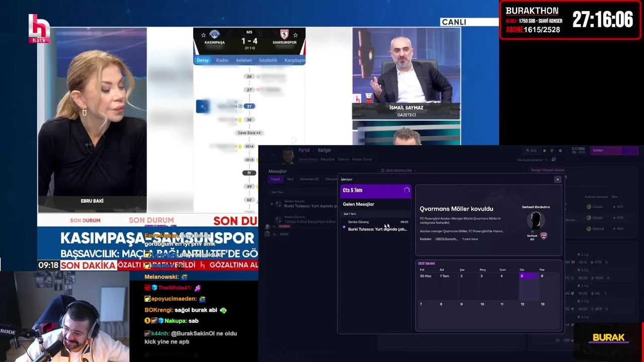
Task: Select the Kadro tab in match overlay
Action: click(x=222, y=60)
